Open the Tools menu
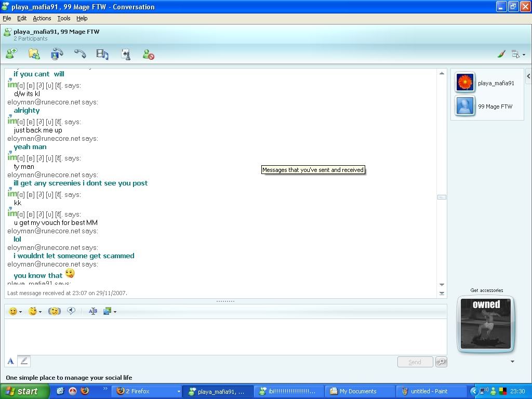The width and height of the screenshot is (532, 399). click(64, 18)
